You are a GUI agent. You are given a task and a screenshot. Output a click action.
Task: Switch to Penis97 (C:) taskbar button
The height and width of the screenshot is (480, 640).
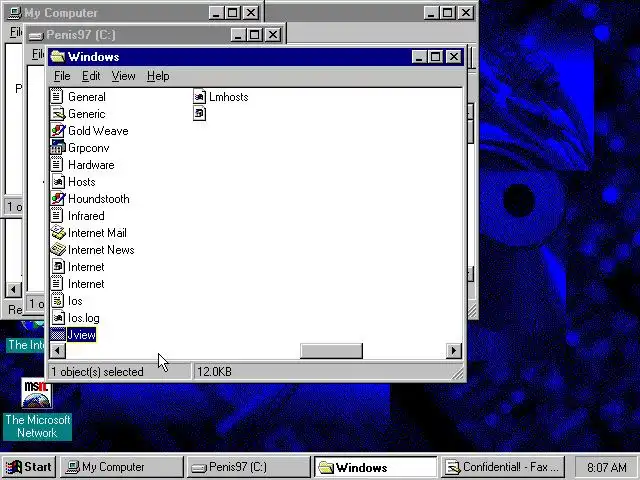coord(248,467)
